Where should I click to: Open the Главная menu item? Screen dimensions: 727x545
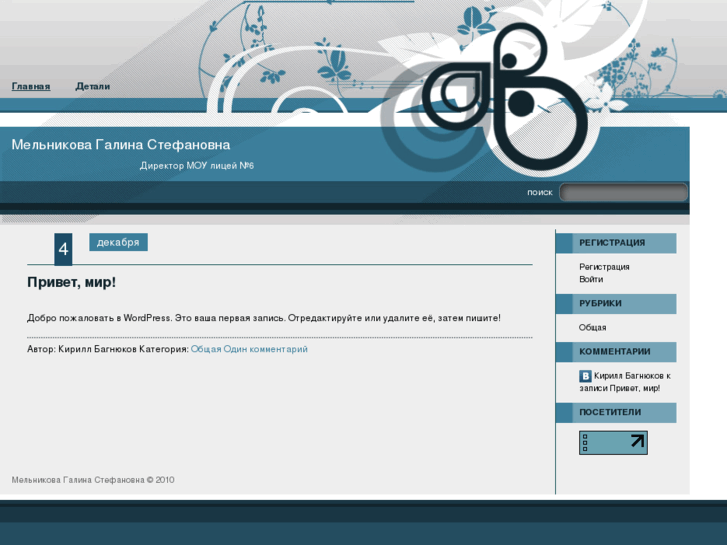[31, 86]
